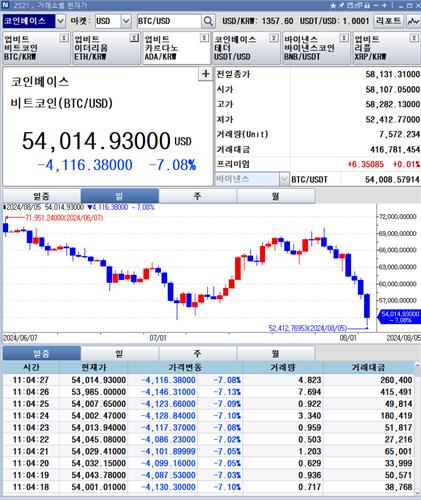Click the pin icon in title bar
Image resolution: width=421 pixels, height=500 pixels.
pyautogui.click(x=342, y=5)
